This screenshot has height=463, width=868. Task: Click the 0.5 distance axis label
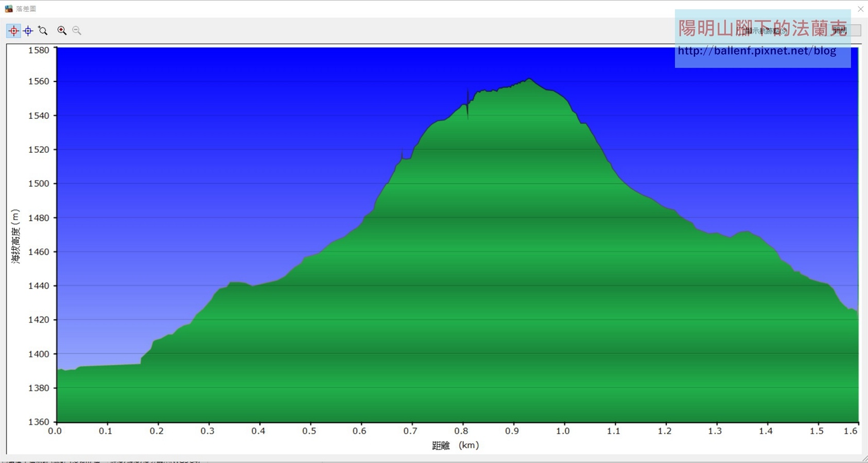point(309,431)
